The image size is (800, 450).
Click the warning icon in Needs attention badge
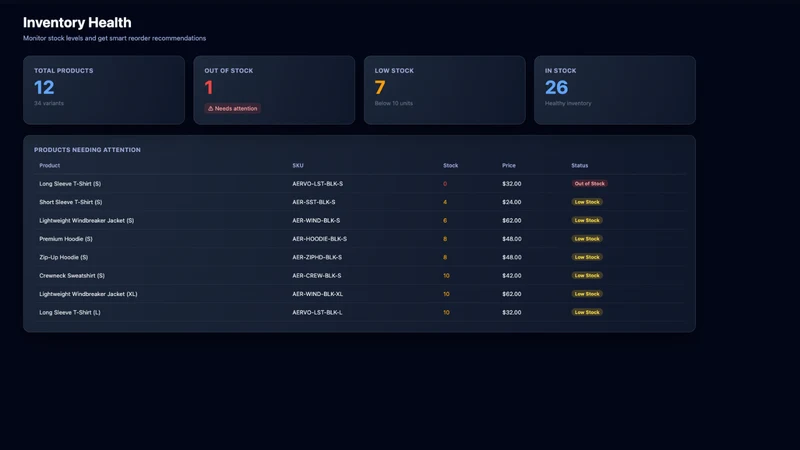click(210, 109)
